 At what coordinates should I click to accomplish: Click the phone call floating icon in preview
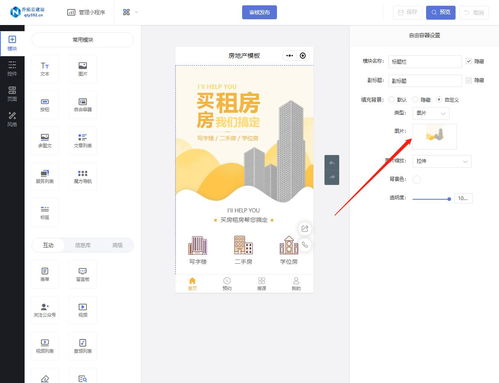tap(304, 245)
